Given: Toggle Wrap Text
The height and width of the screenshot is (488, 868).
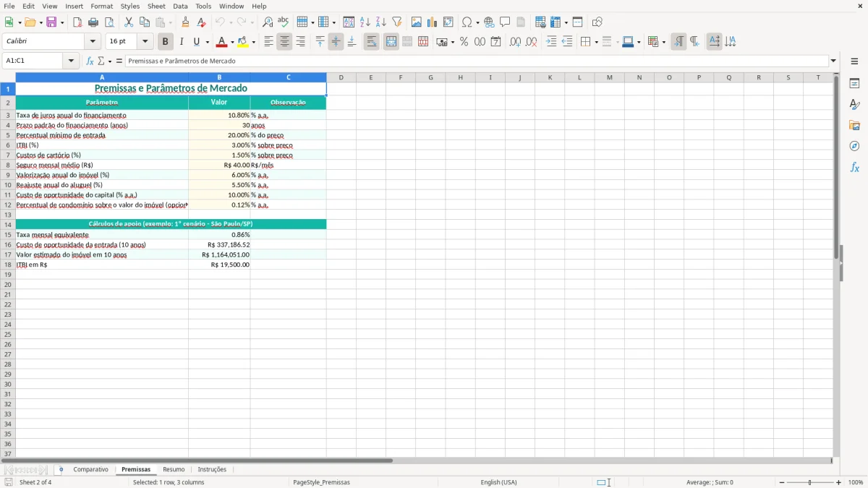Looking at the screenshot, I should (x=371, y=42).
